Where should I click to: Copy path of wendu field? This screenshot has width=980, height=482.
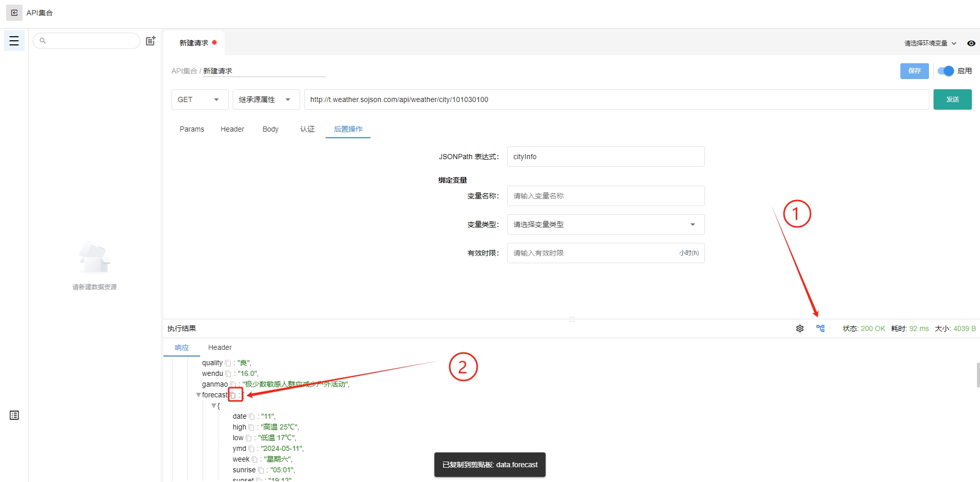point(228,374)
